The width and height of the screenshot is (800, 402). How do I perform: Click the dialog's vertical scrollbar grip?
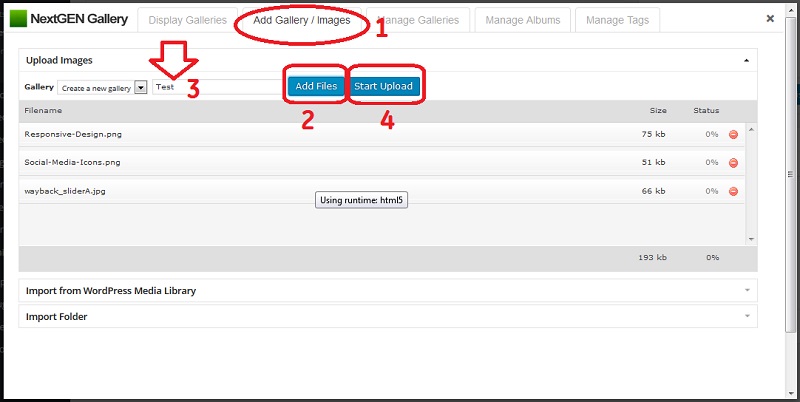coord(791,174)
